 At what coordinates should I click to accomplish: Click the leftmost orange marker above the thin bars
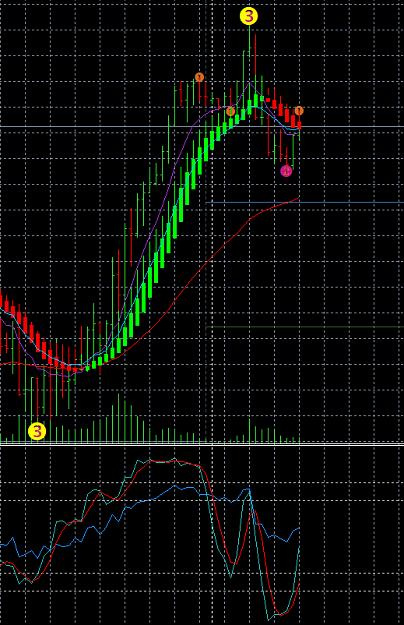point(199,77)
